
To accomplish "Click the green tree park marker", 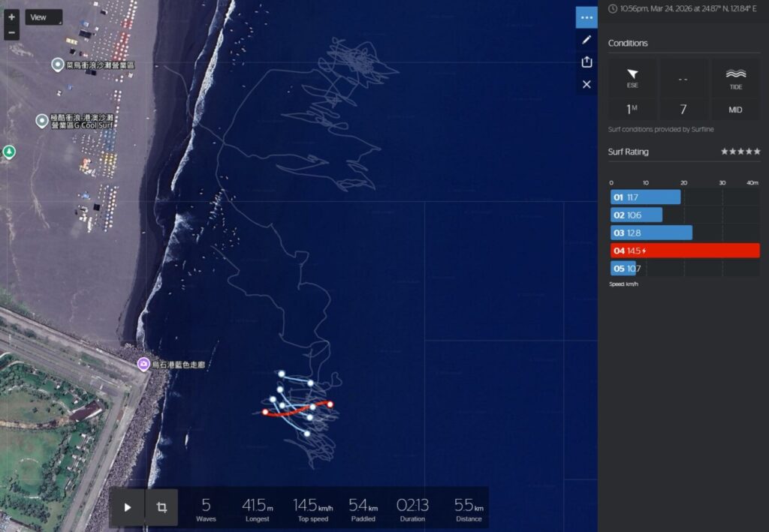I will [9, 152].
